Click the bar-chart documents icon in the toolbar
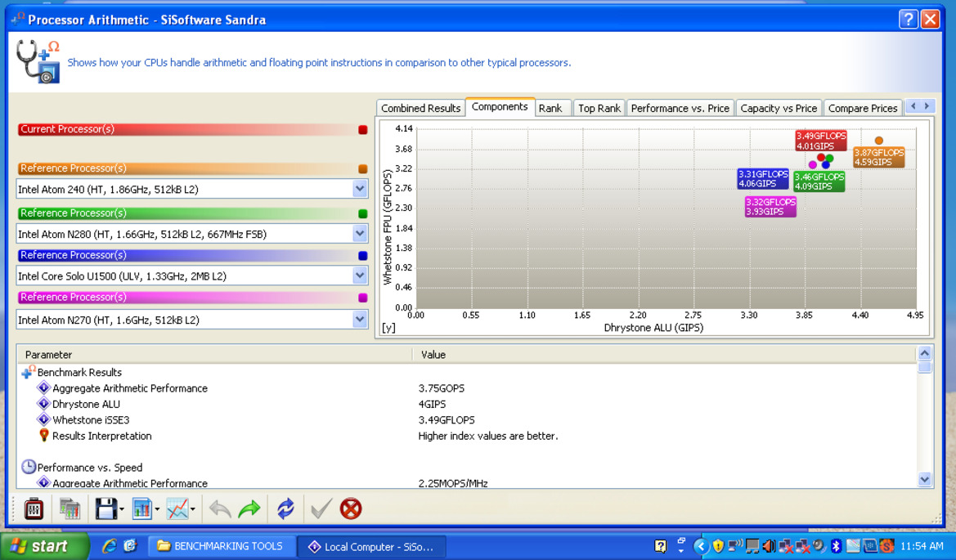The image size is (956, 560). 70,508
